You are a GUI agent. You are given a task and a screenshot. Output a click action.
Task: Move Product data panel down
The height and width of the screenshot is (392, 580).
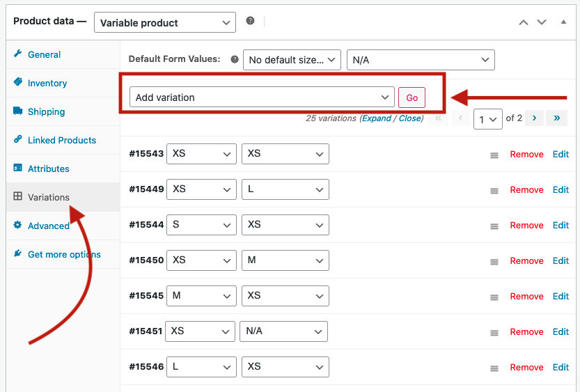[542, 22]
